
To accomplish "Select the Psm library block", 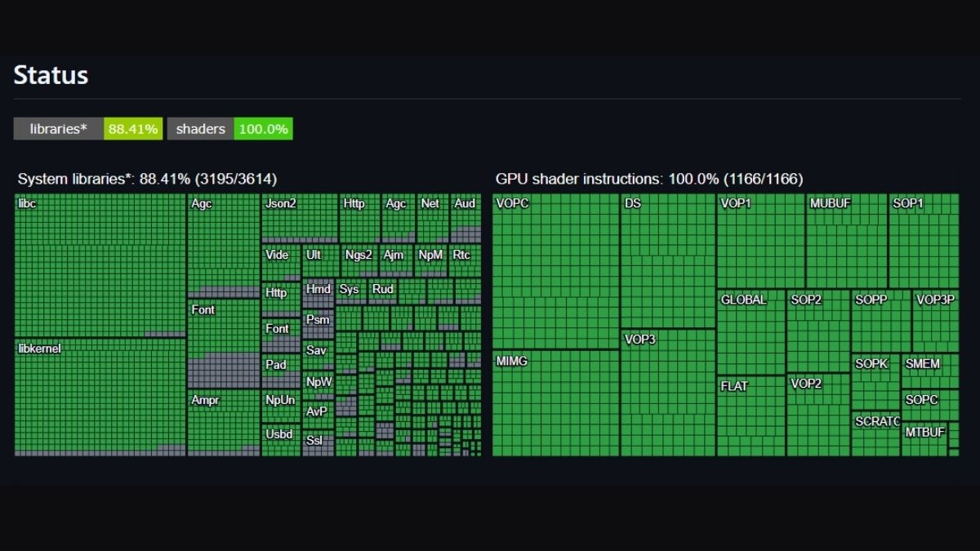I will [318, 325].
